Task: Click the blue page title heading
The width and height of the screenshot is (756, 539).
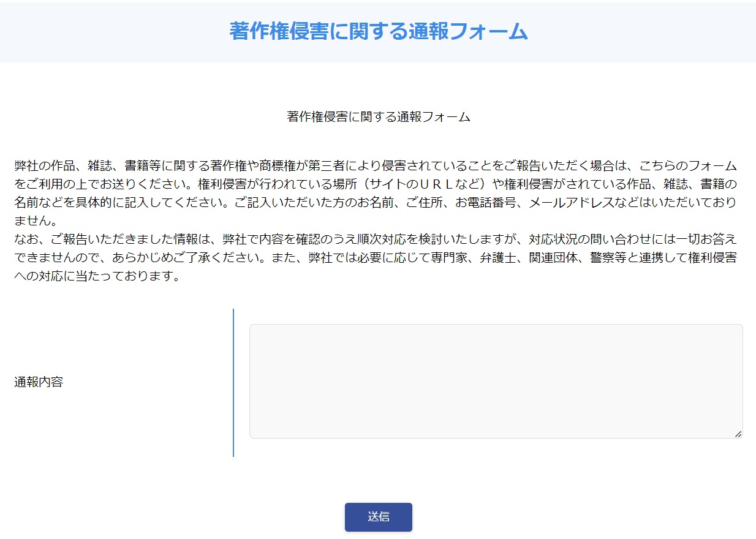Action: [378, 31]
